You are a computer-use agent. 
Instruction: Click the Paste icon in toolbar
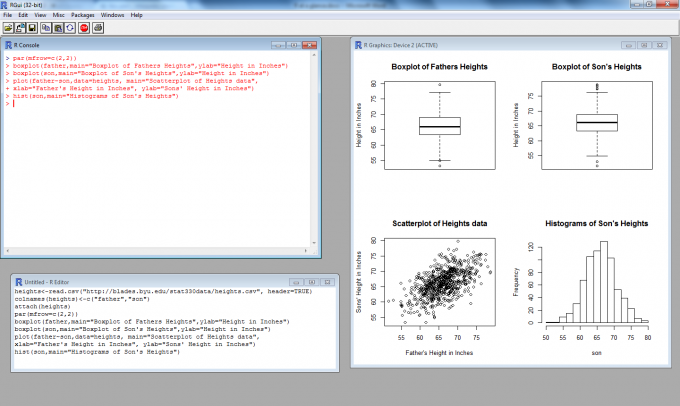[58, 27]
